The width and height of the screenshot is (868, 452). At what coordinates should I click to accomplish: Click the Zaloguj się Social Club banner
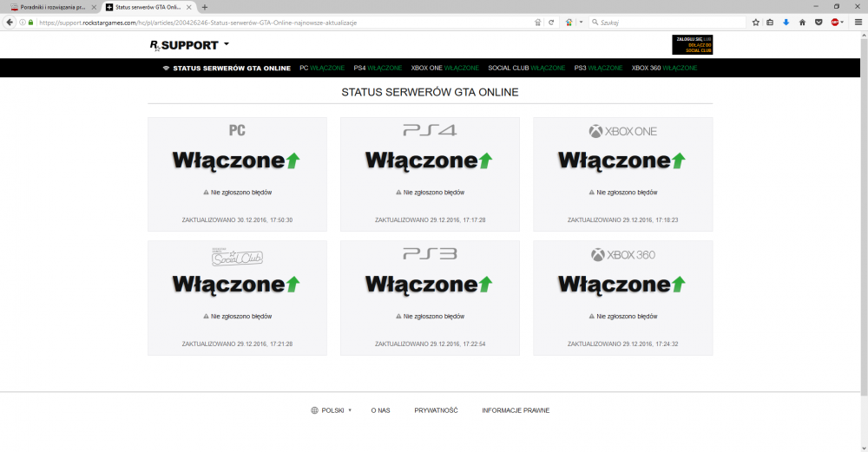pyautogui.click(x=692, y=45)
